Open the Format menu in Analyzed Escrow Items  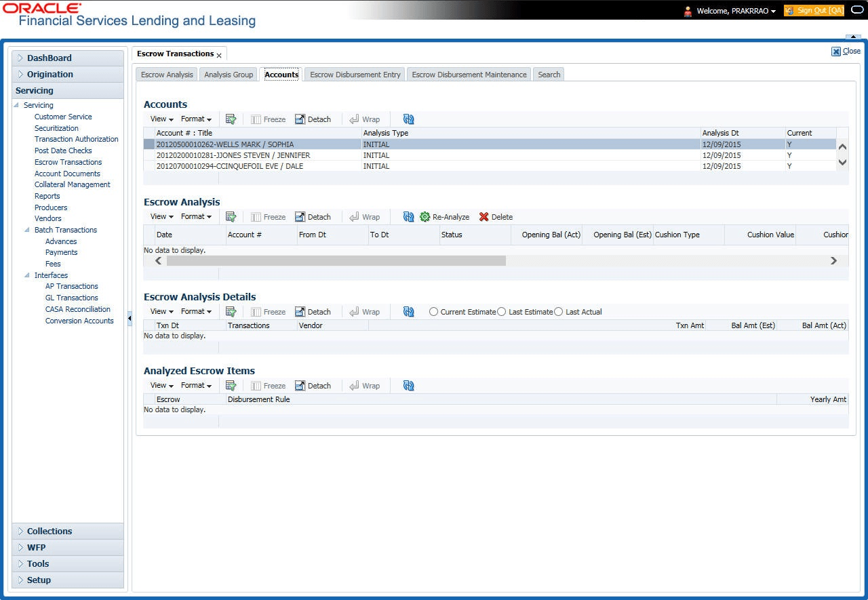pos(196,386)
